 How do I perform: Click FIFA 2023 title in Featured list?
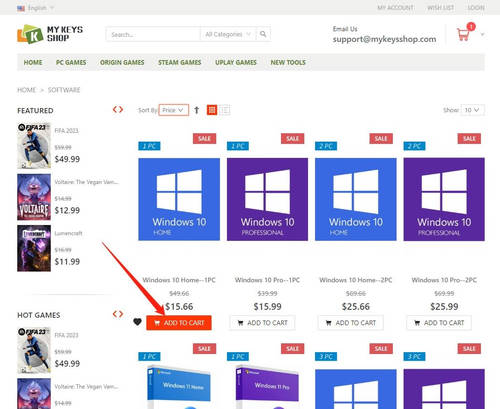coord(66,130)
